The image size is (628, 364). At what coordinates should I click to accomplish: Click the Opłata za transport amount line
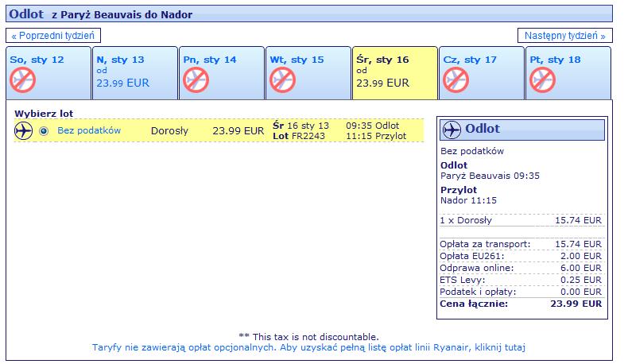tap(521, 244)
